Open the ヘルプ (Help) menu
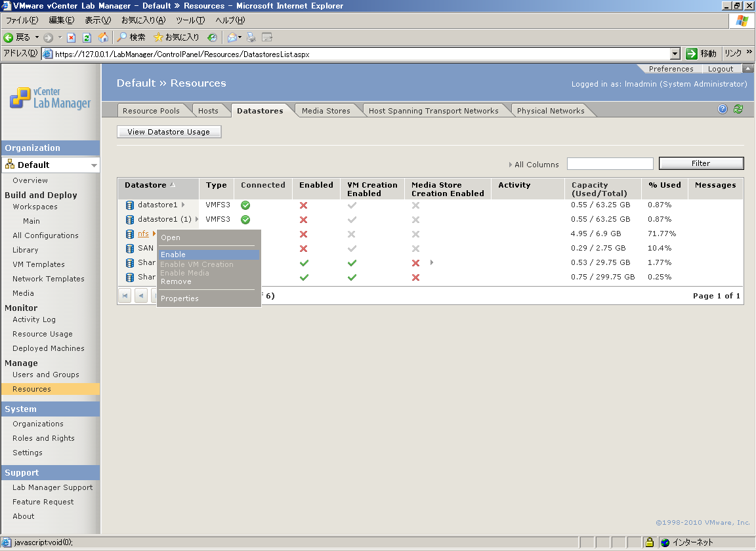 [230, 20]
